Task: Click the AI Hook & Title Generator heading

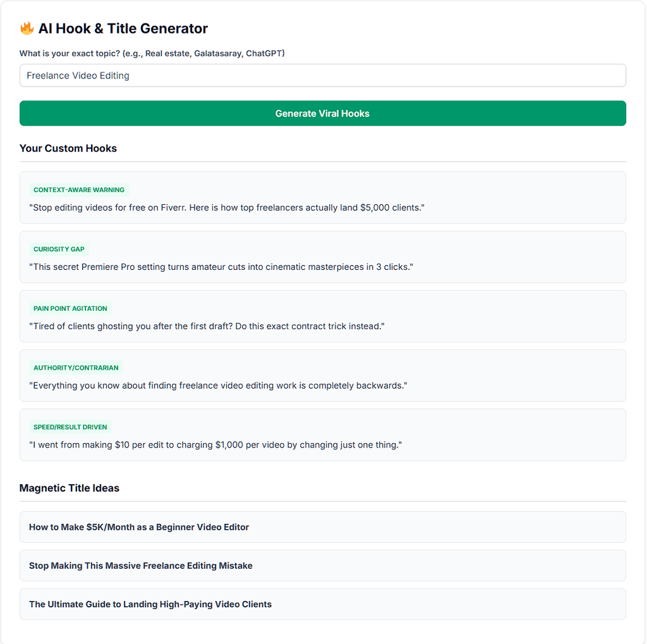Action: click(x=123, y=28)
